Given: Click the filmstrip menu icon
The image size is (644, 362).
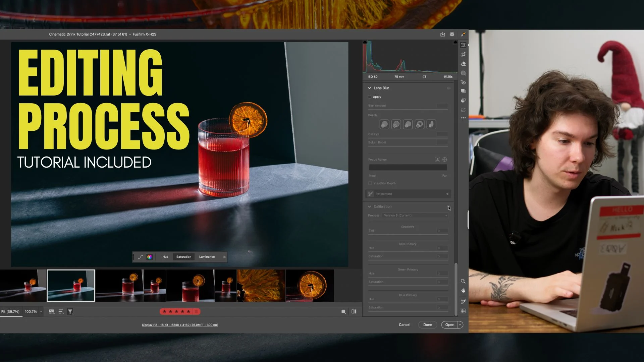Looking at the screenshot, I should tap(51, 312).
